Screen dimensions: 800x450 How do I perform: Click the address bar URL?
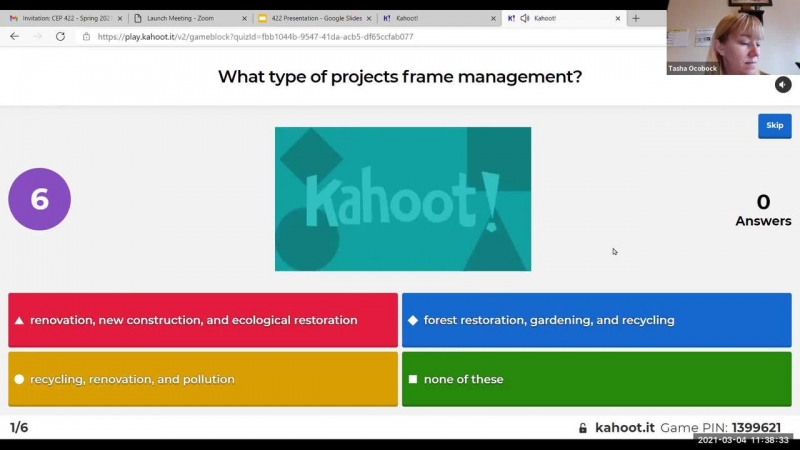[255, 36]
